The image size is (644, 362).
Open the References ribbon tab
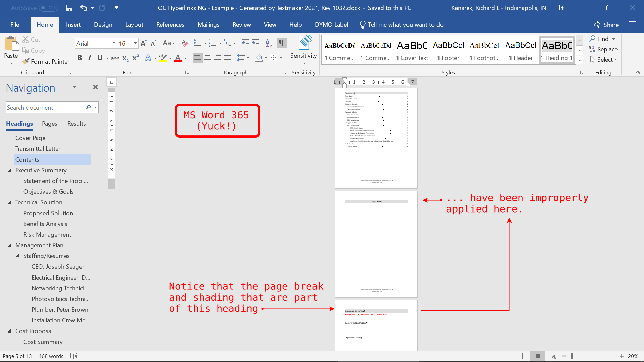170,25
